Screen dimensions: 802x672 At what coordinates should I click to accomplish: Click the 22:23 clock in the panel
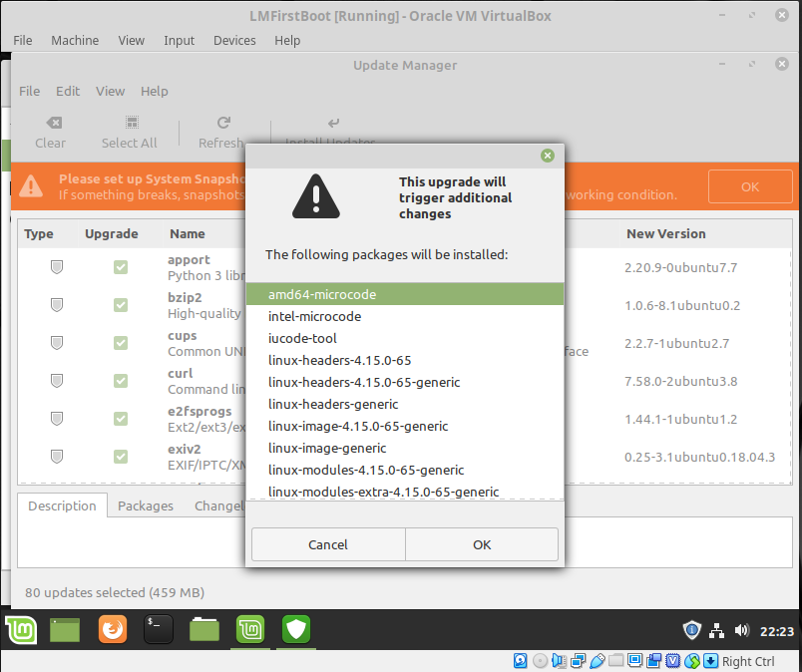click(x=776, y=631)
